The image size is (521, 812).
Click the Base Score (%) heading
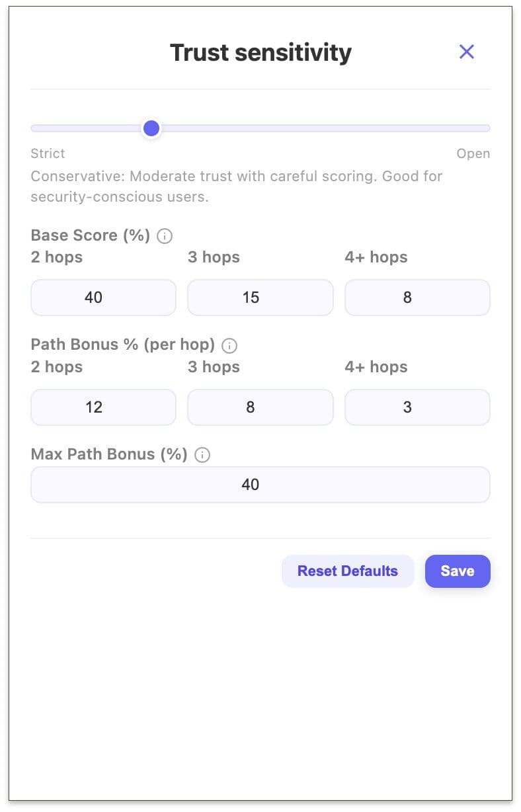pos(89,235)
